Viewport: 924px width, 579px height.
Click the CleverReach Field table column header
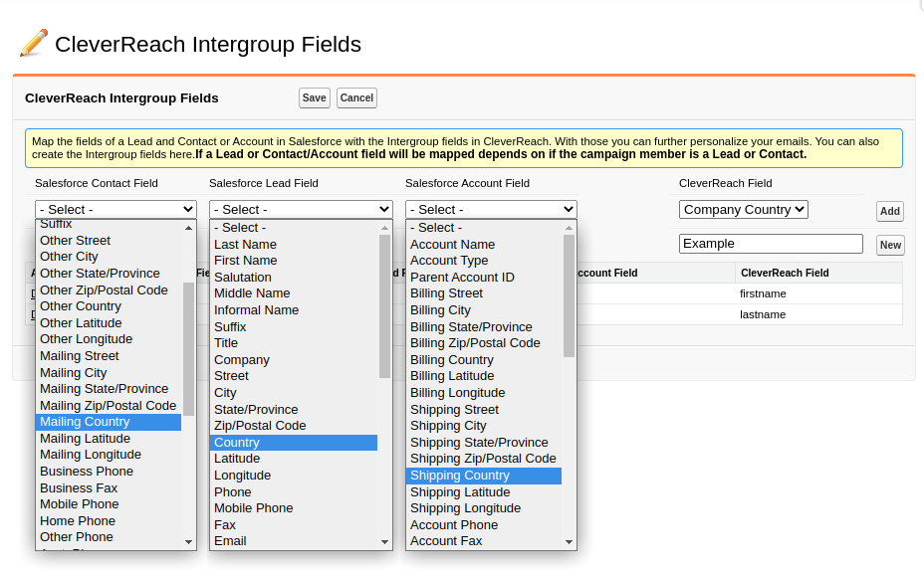818,273
